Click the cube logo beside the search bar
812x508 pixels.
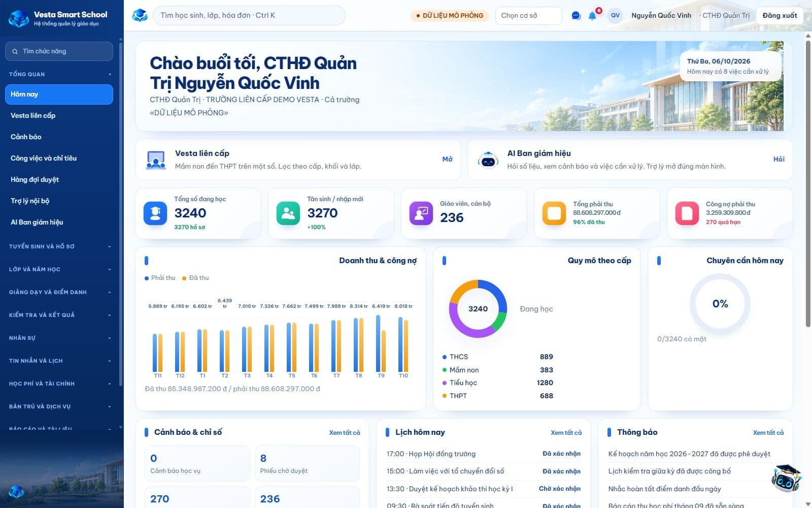pyautogui.click(x=140, y=15)
